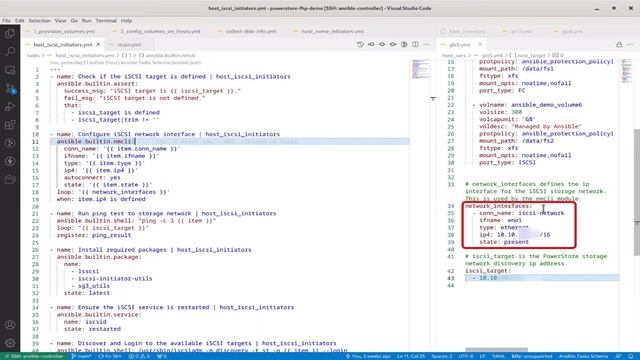Click the Ansible Tasks Schema status item
The height and width of the screenshot is (360, 640).
(583, 356)
